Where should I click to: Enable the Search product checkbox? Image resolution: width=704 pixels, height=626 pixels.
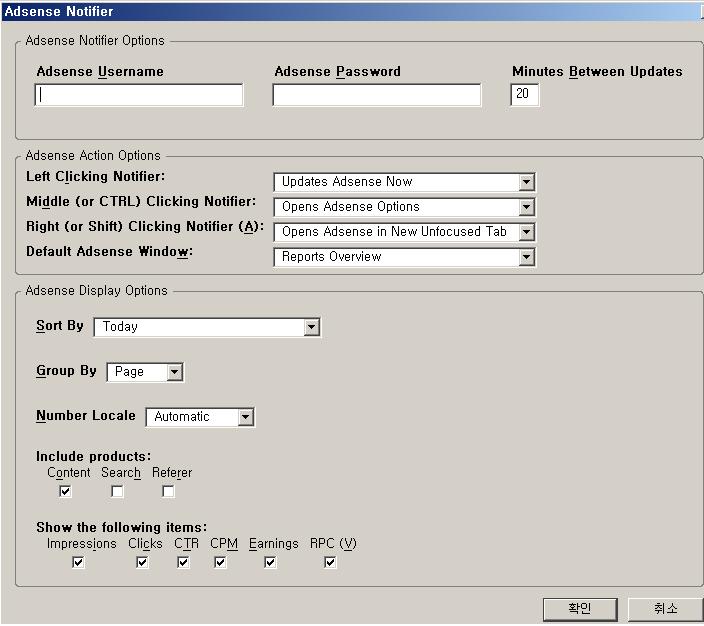click(117, 491)
